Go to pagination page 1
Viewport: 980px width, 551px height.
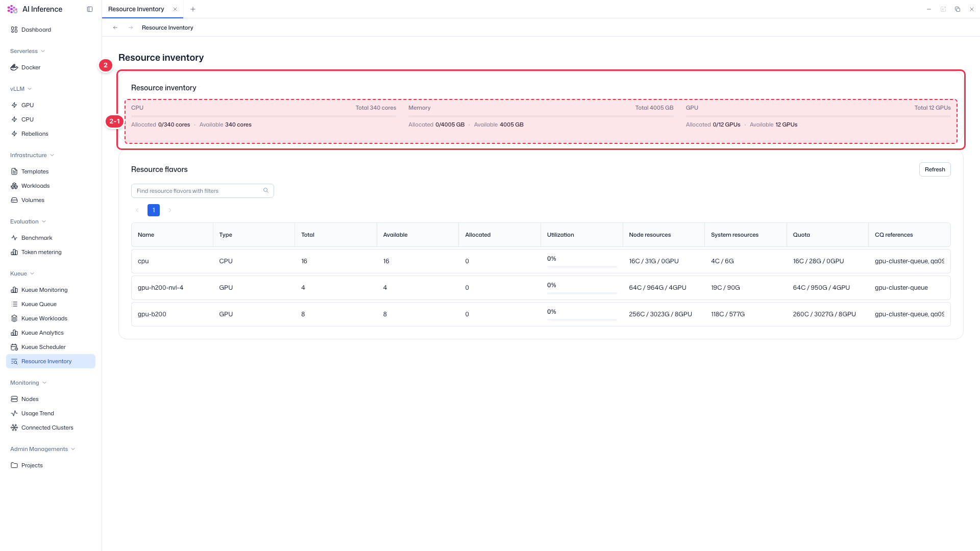tap(154, 210)
